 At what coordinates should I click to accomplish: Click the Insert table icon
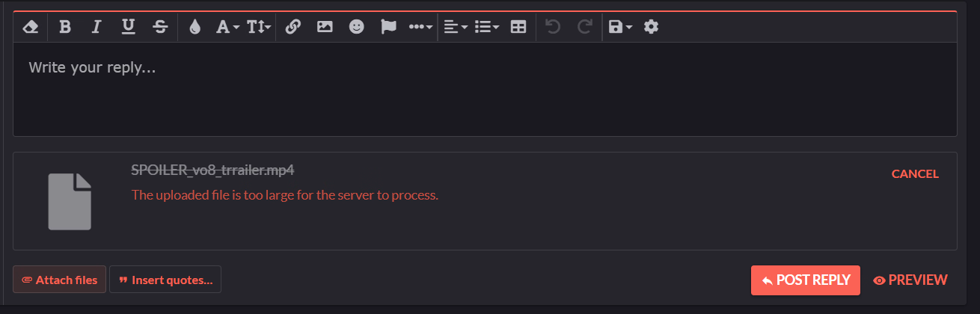click(518, 27)
